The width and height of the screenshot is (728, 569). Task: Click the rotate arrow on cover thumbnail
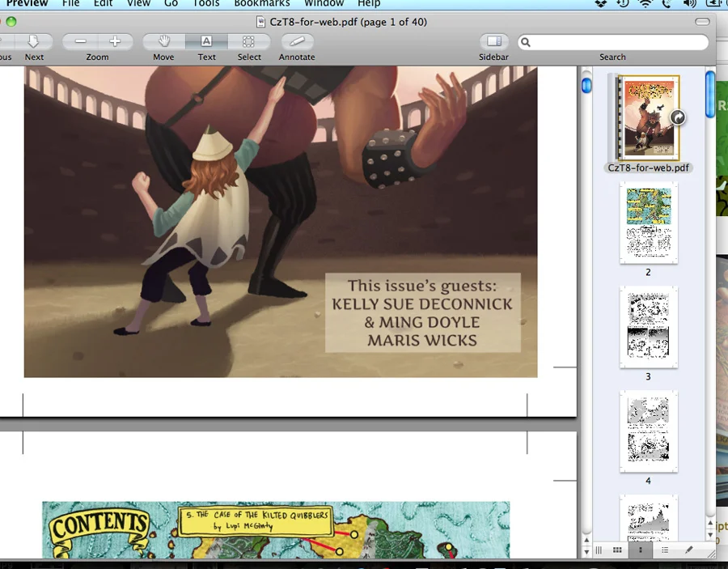(679, 117)
